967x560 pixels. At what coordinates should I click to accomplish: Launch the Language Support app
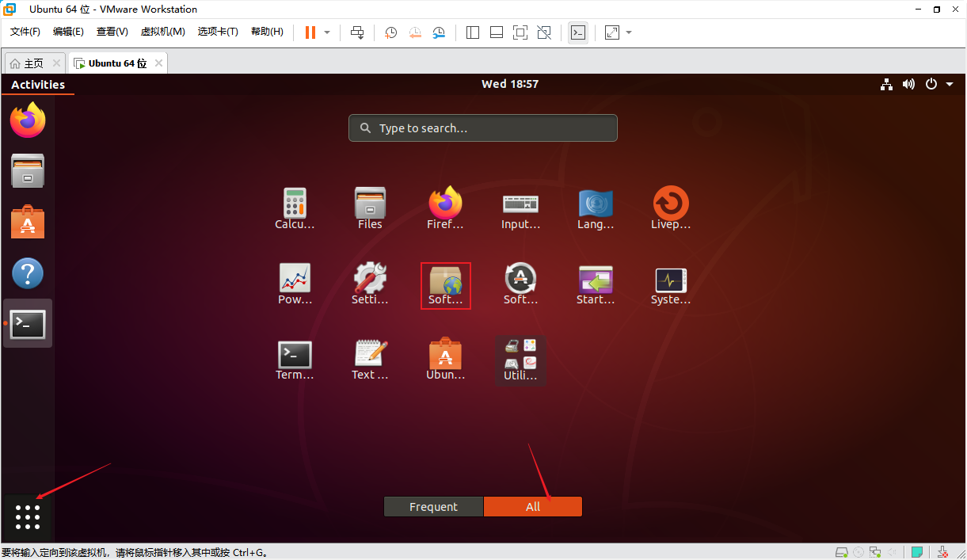[596, 209]
